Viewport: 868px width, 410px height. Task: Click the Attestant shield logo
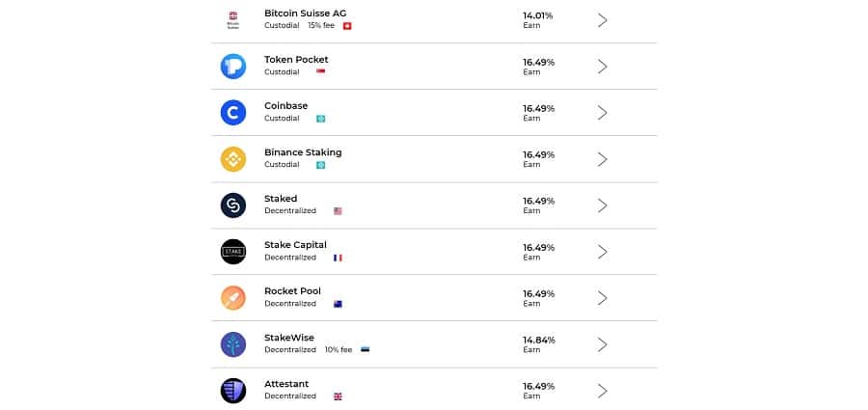(x=233, y=391)
